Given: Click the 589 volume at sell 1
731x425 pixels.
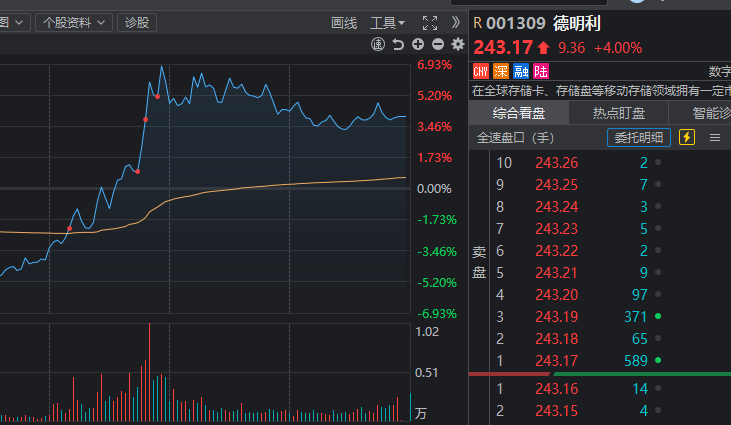Looking at the screenshot, I should click(x=636, y=360).
